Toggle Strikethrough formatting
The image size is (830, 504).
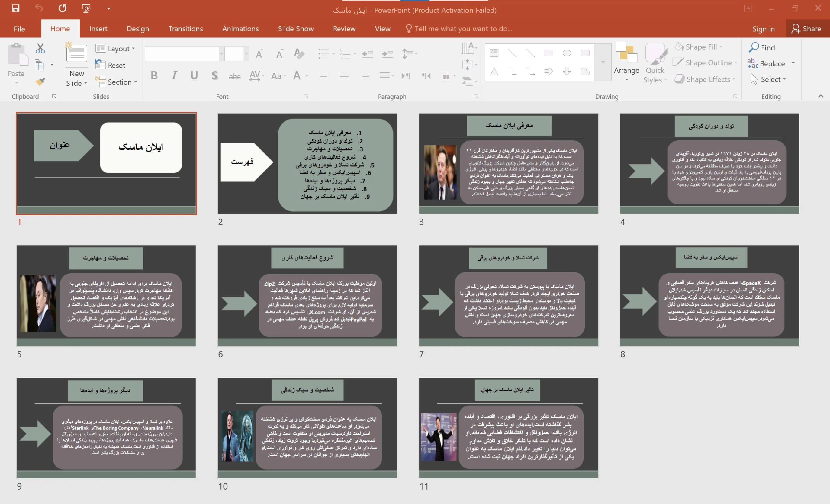point(234,76)
